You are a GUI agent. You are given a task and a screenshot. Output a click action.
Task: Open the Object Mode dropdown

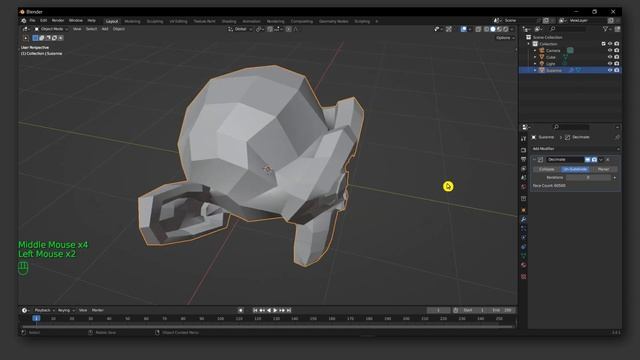coord(51,29)
